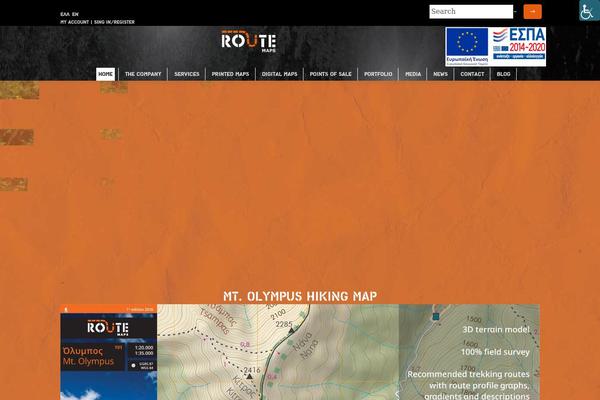
Task: Click the Mt. Olympus map cover thumbnail
Action: pyautogui.click(x=108, y=352)
